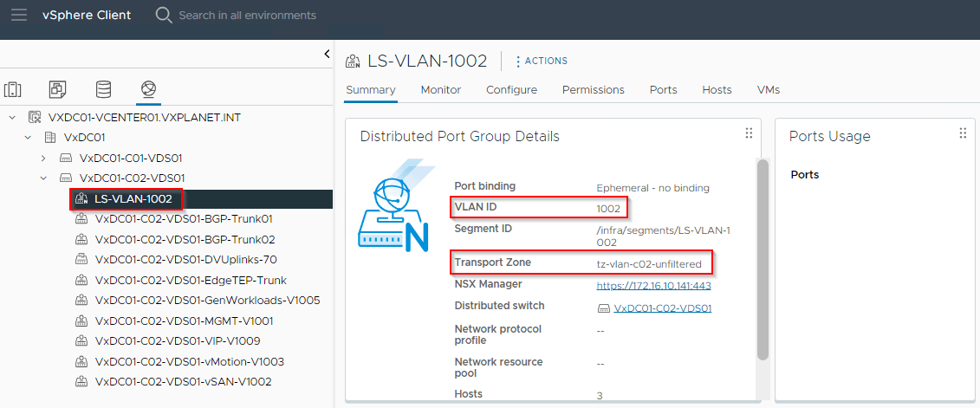Switch to Networking inventory view

149,89
